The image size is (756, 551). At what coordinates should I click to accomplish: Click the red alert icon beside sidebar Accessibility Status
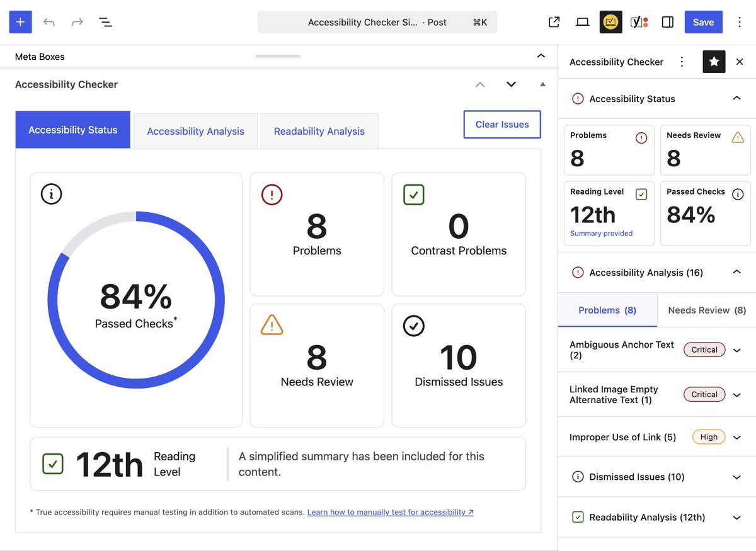pos(578,98)
